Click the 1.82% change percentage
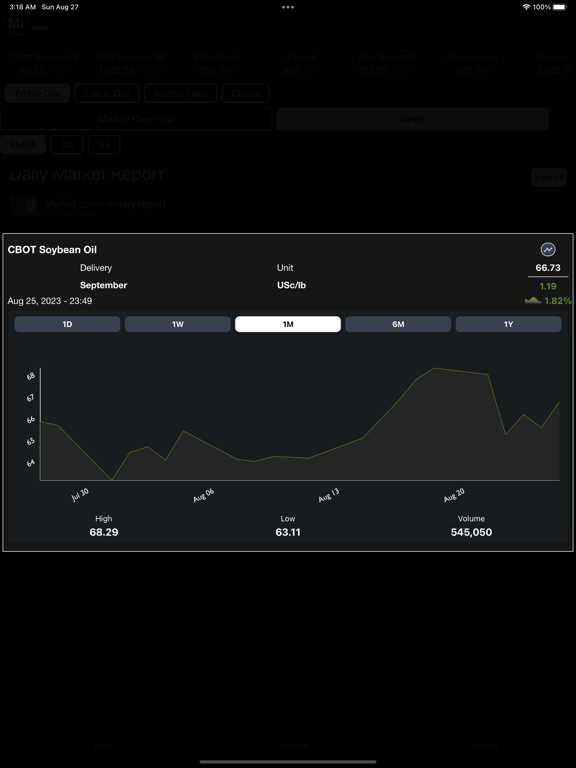The image size is (576, 768). 557,301
